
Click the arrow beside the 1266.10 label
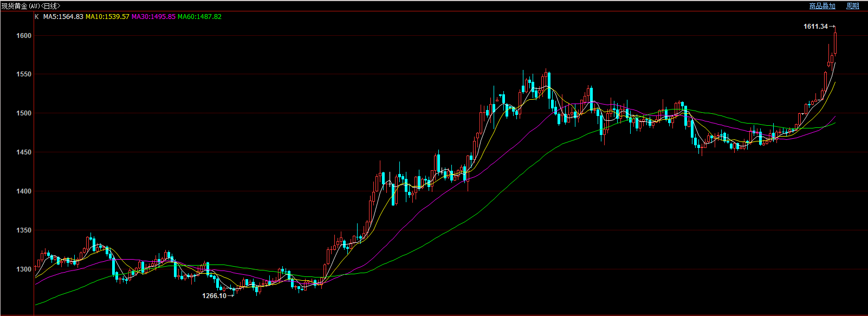(231, 296)
